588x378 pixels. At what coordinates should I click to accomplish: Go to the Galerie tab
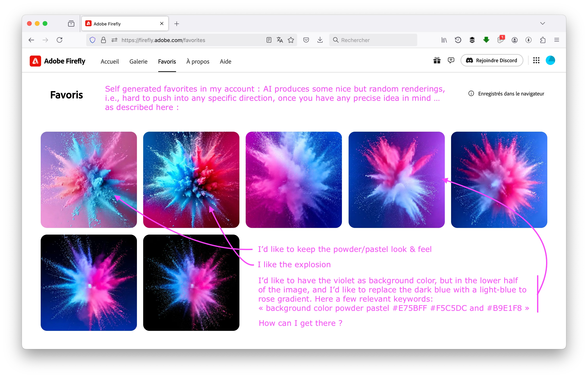(x=138, y=62)
